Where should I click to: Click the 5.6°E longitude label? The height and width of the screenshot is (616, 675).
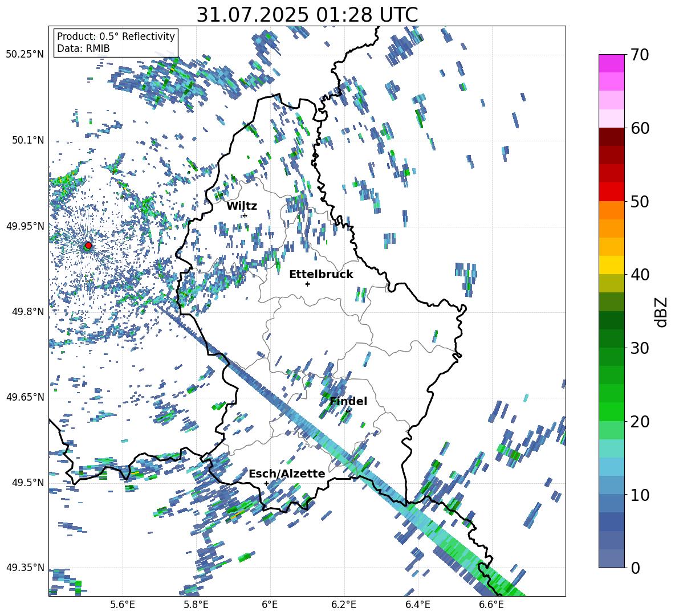click(122, 605)
